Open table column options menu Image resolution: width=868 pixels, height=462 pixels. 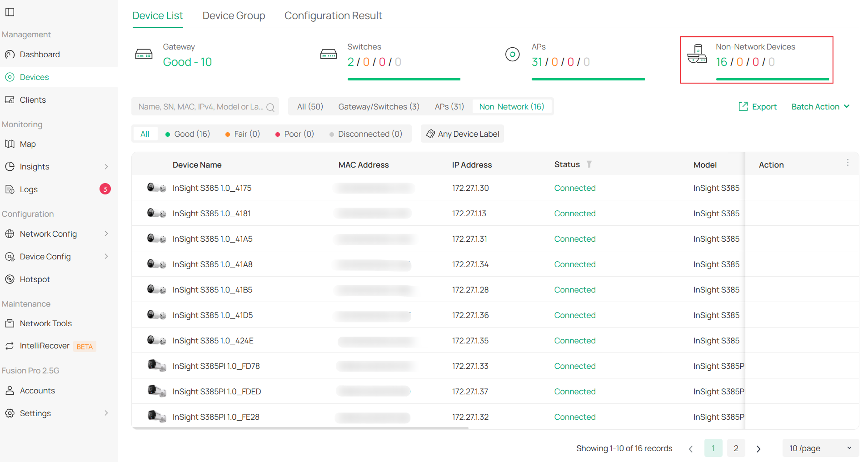click(847, 163)
